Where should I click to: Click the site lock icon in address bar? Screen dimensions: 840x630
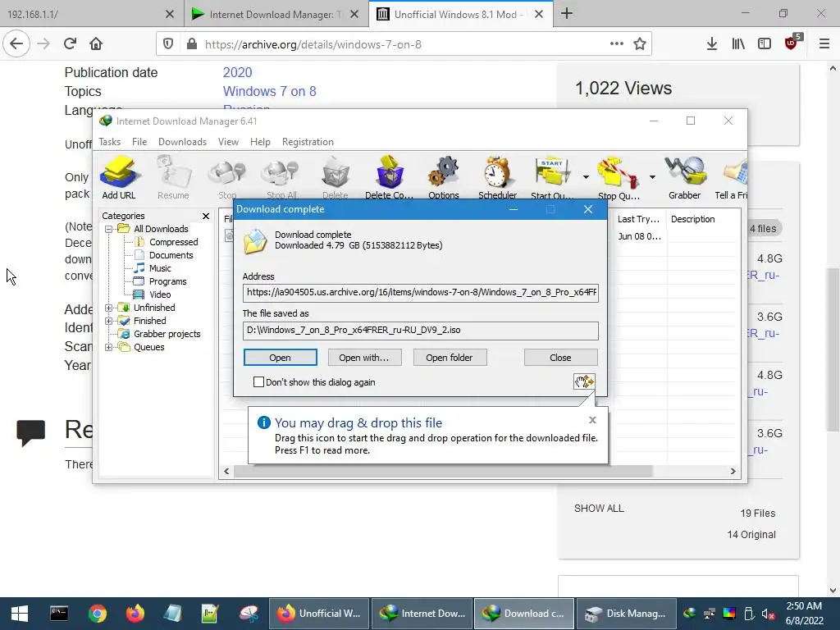point(192,44)
